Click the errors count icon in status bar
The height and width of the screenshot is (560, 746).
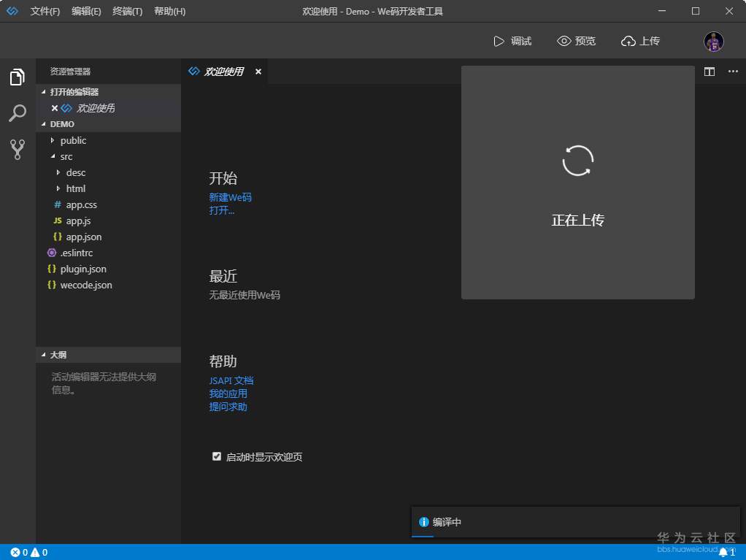tap(15, 553)
